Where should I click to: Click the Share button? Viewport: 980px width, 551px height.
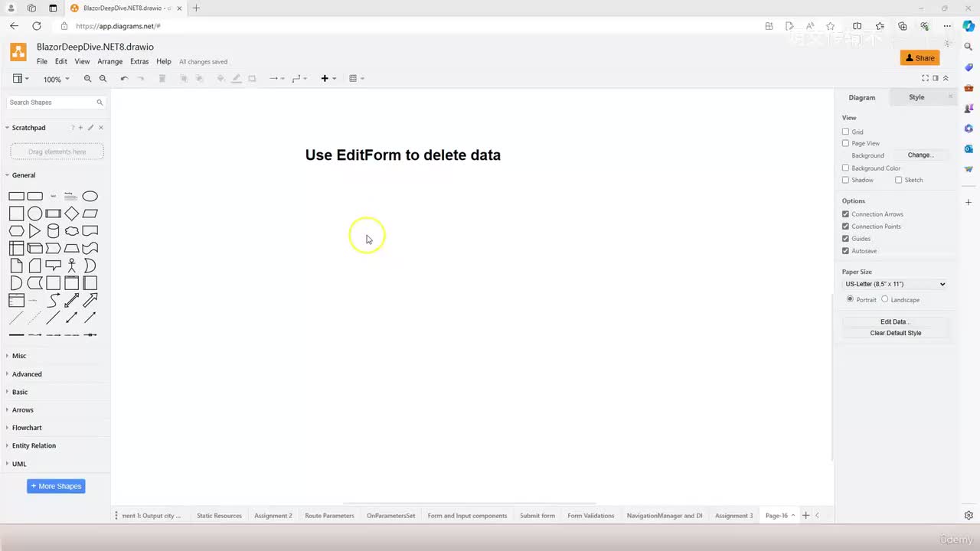click(920, 58)
